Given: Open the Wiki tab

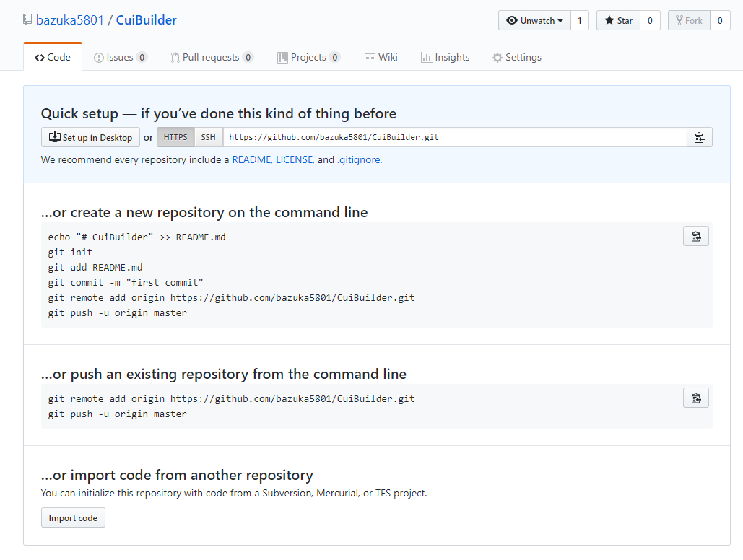Looking at the screenshot, I should tap(381, 57).
